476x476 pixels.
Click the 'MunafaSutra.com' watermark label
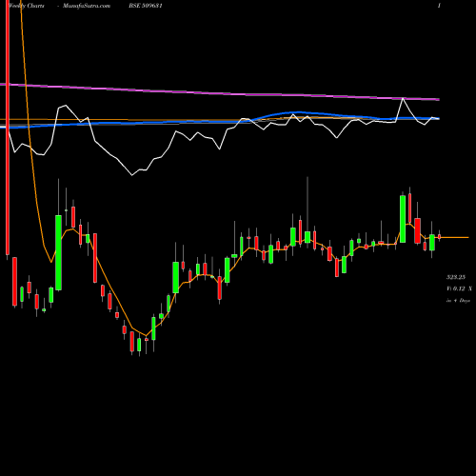[x=87, y=6]
